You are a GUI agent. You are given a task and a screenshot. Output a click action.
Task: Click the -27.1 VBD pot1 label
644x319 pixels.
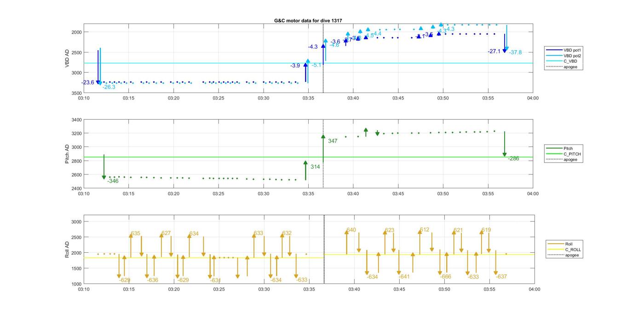[x=494, y=52]
